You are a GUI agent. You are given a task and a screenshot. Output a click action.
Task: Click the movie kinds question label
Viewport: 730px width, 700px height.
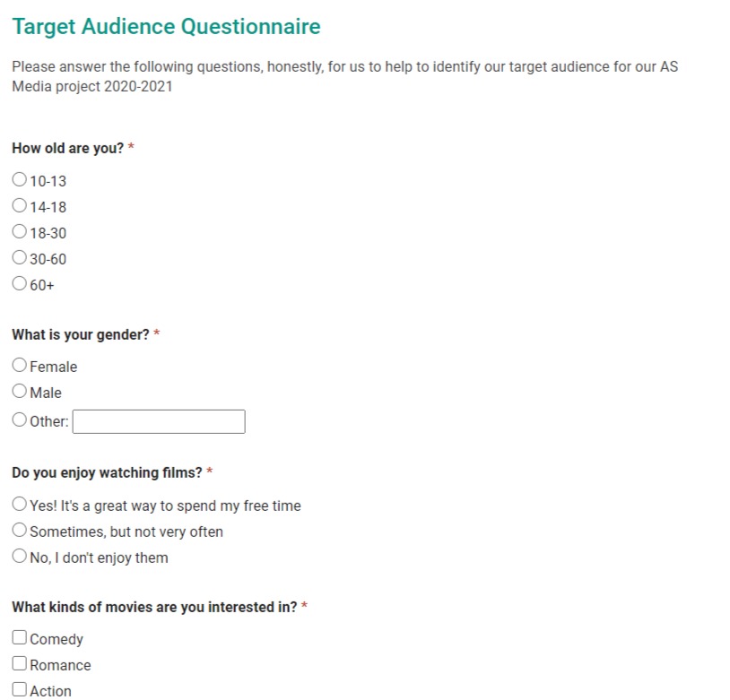point(154,607)
